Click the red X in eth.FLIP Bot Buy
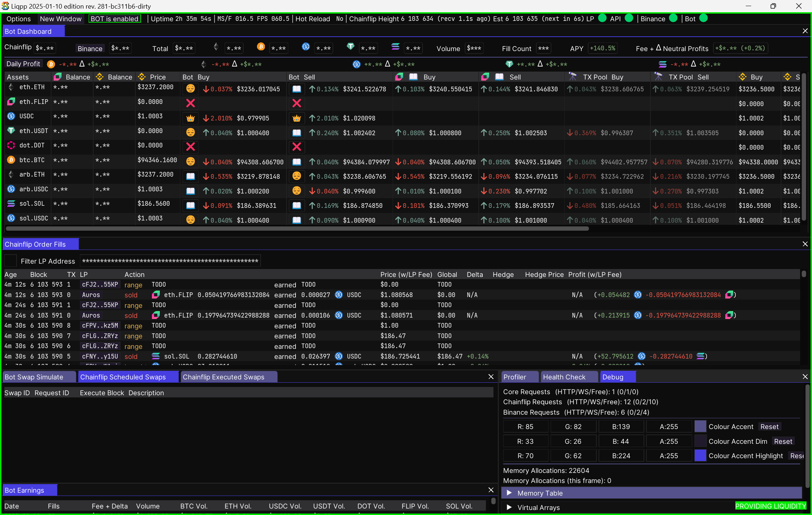Screen dimensions: 812x515 point(190,104)
